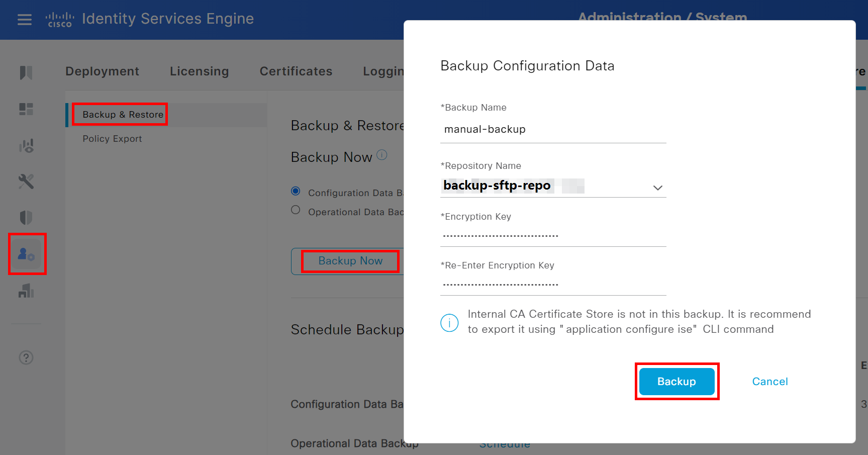Switch to the Deployment tab
This screenshot has height=455, width=868.
102,71
